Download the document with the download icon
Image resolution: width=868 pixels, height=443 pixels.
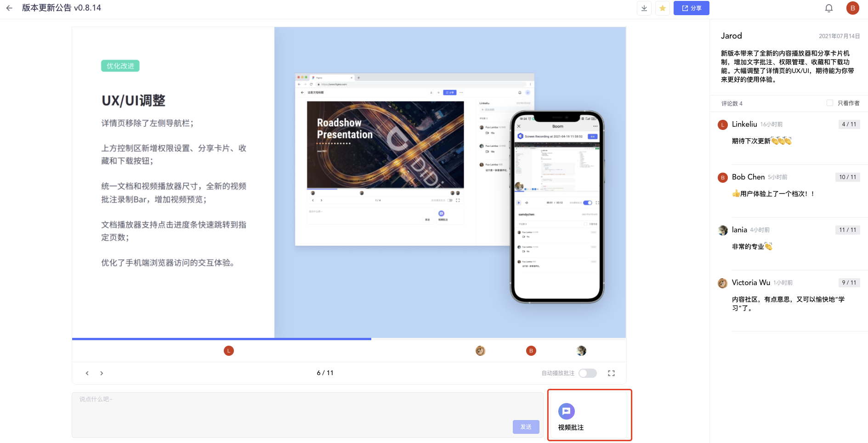(x=644, y=8)
